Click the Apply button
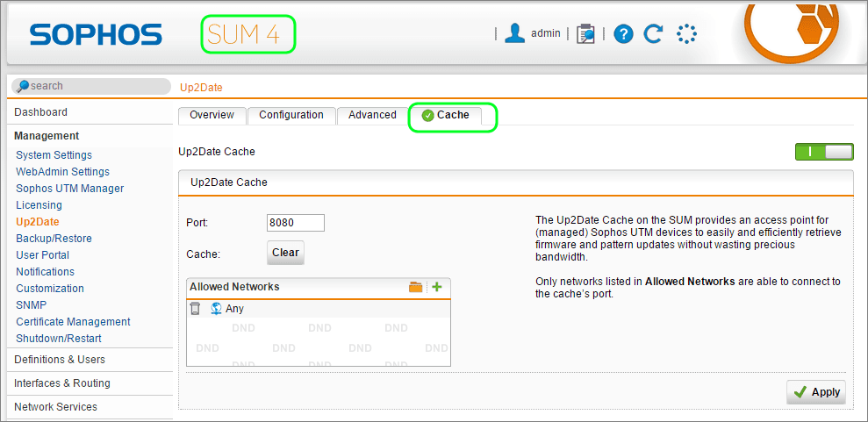868x422 pixels. (x=816, y=393)
